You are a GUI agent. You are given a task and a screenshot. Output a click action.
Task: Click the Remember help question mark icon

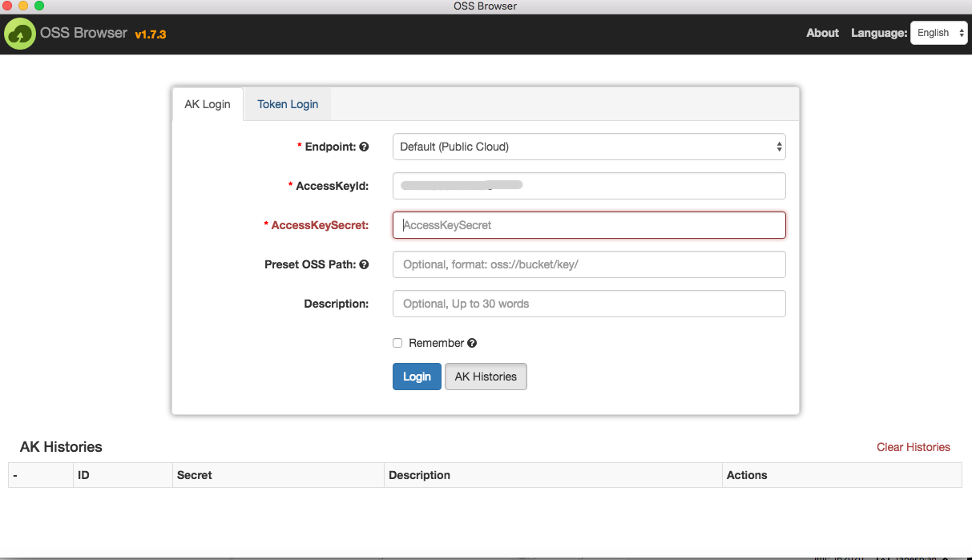point(472,343)
